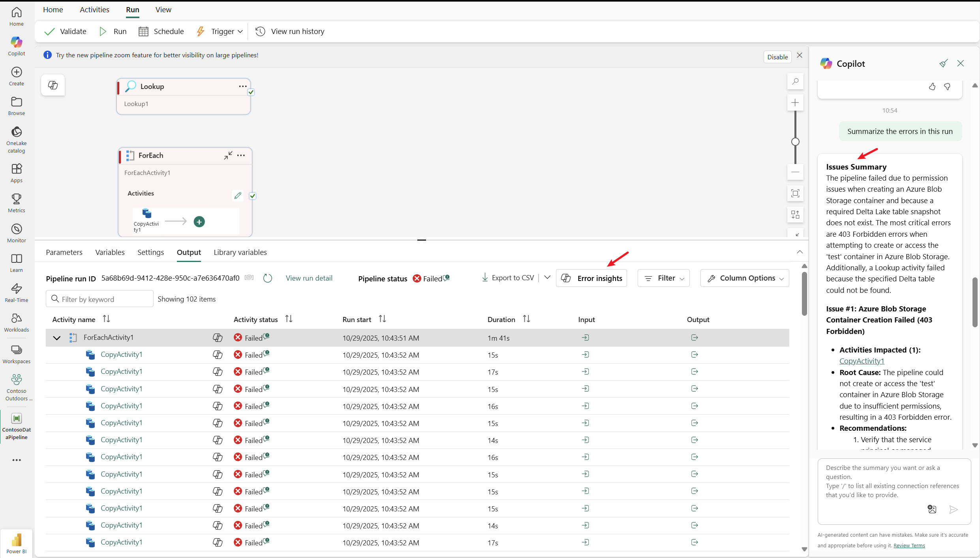Open the Library variables tab

(240, 252)
